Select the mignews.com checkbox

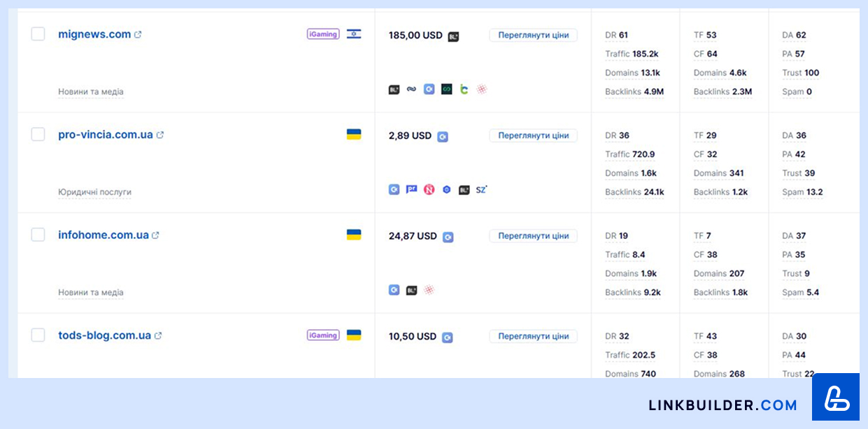(x=38, y=34)
